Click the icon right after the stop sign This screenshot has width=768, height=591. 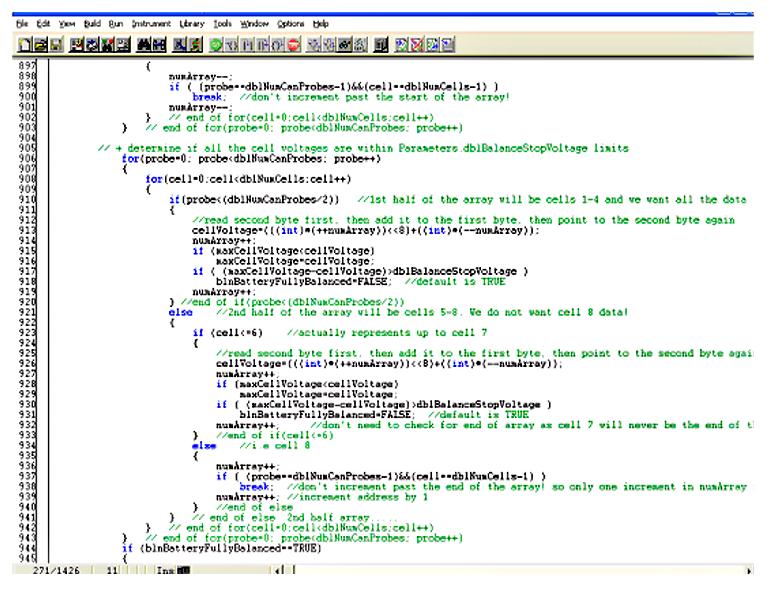coord(313,45)
